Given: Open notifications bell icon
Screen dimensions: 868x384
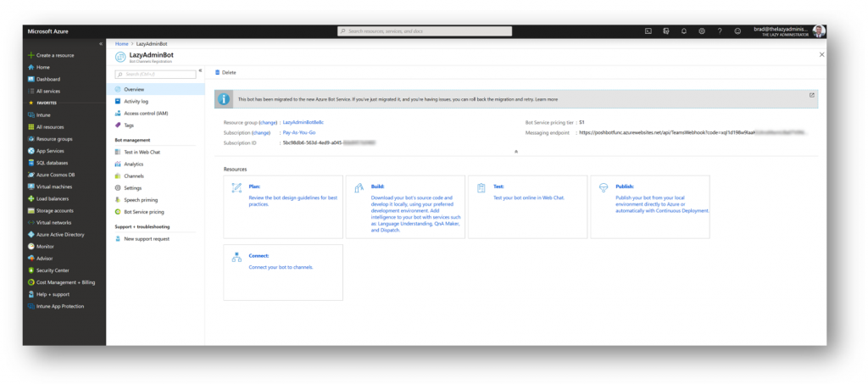Looking at the screenshot, I should point(684,31).
